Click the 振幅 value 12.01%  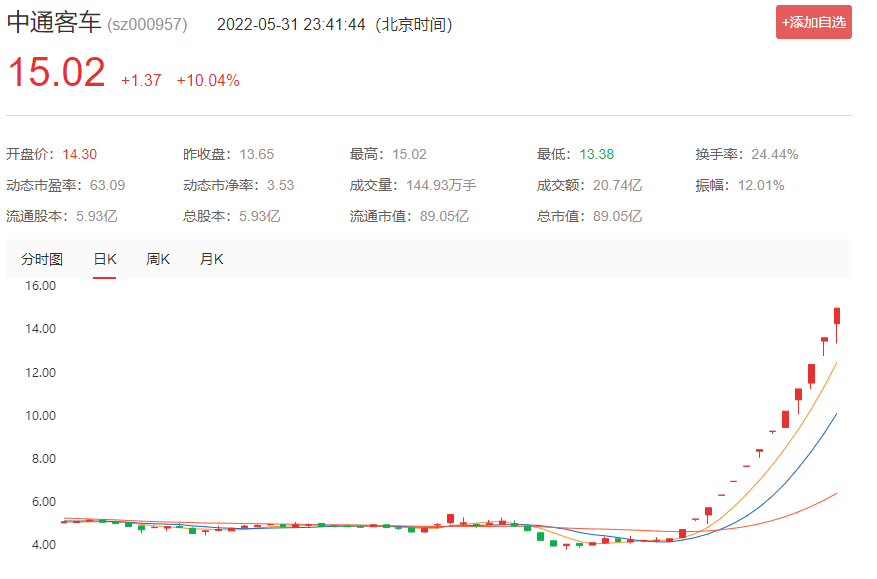click(761, 185)
